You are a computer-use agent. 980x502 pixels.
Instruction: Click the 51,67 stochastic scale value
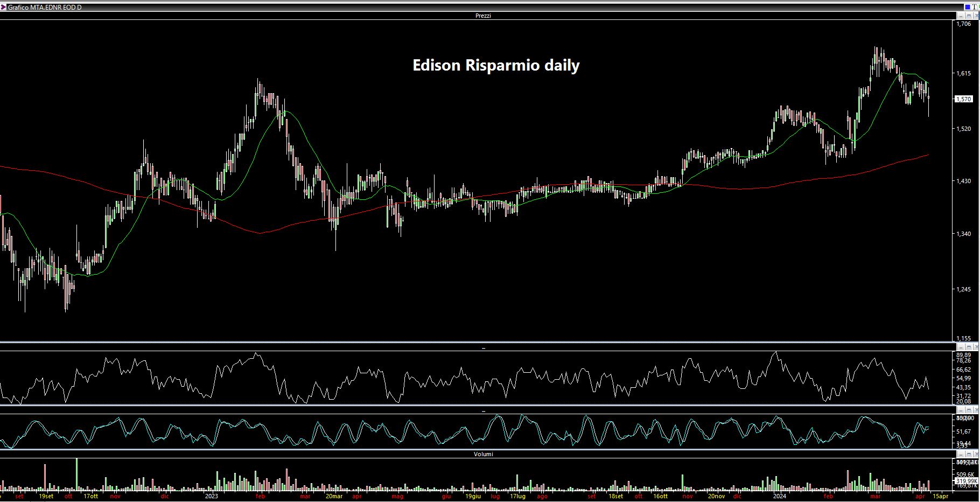(964, 431)
